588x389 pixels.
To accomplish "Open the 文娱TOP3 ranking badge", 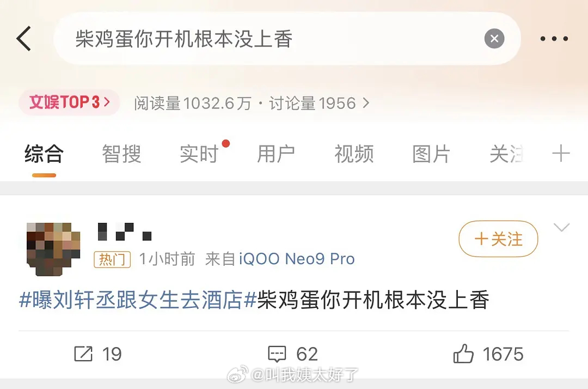I will tap(69, 102).
